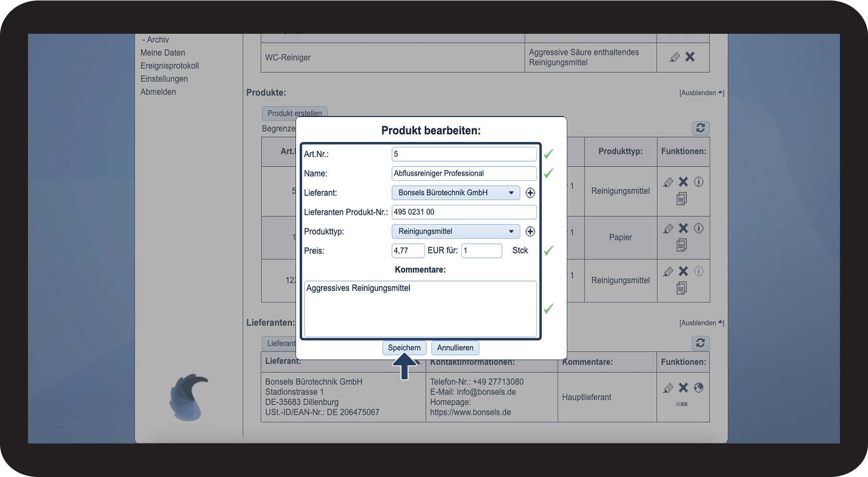This screenshot has width=868, height=477.
Task: Open the Produkttyp dropdown
Action: [x=455, y=231]
